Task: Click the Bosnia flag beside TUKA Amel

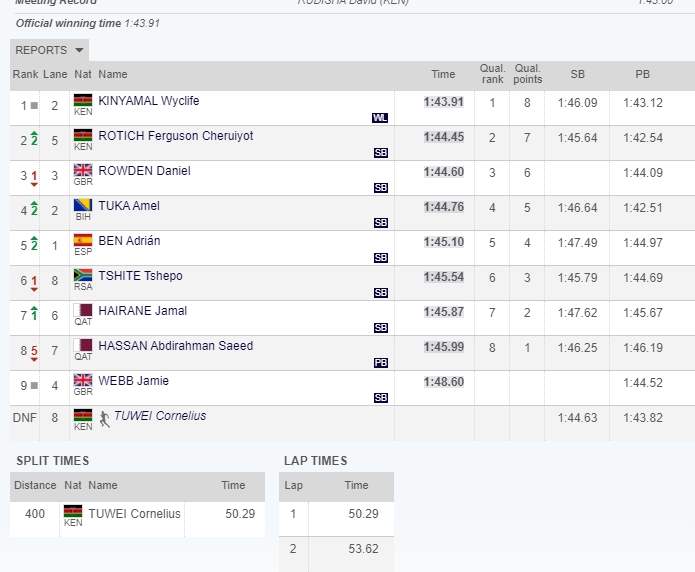Action: 83,205
